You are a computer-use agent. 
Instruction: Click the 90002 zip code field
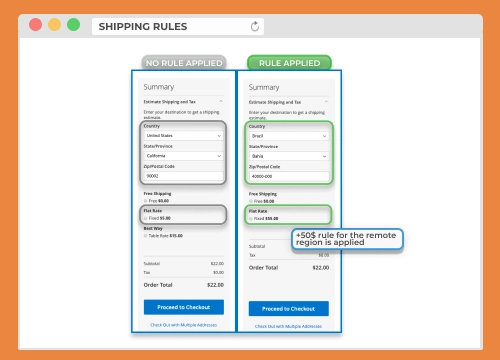click(184, 176)
